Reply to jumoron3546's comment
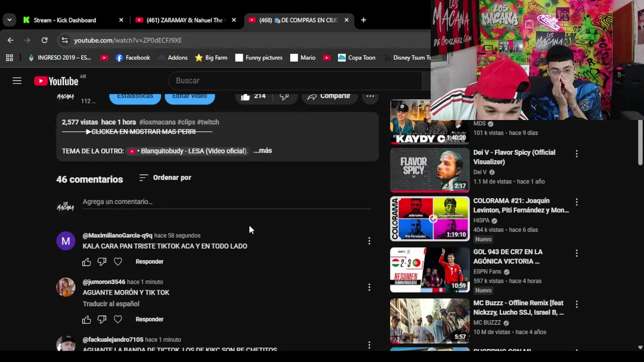 click(x=149, y=319)
